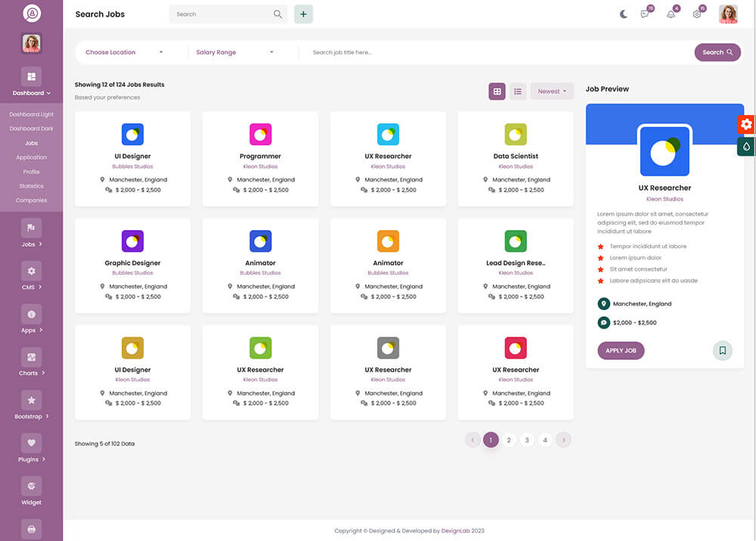Select Companies in the sidebar submenu
Screen dimensions: 756x541
coord(31,201)
